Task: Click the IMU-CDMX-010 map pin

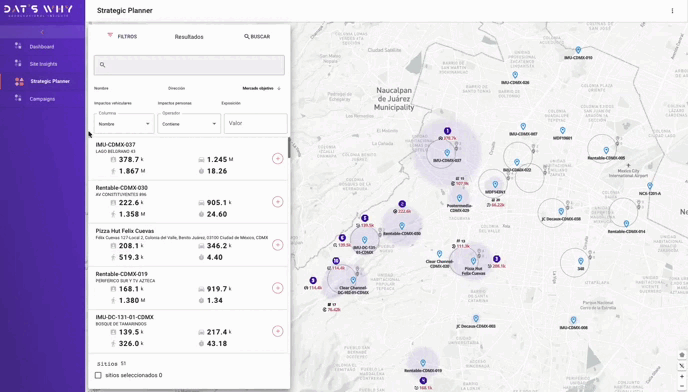Action: tap(578, 50)
